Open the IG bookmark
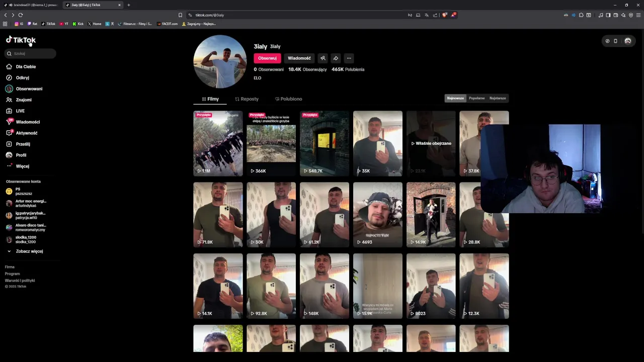The width and height of the screenshot is (644, 362). click(x=19, y=24)
